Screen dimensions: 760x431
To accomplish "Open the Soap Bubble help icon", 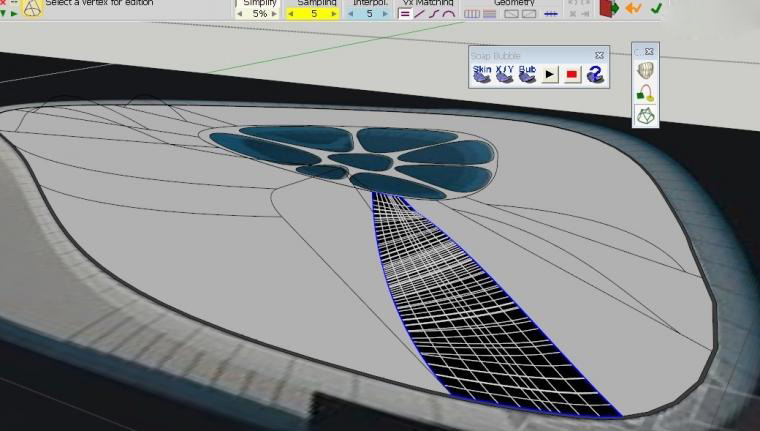I will coord(595,75).
